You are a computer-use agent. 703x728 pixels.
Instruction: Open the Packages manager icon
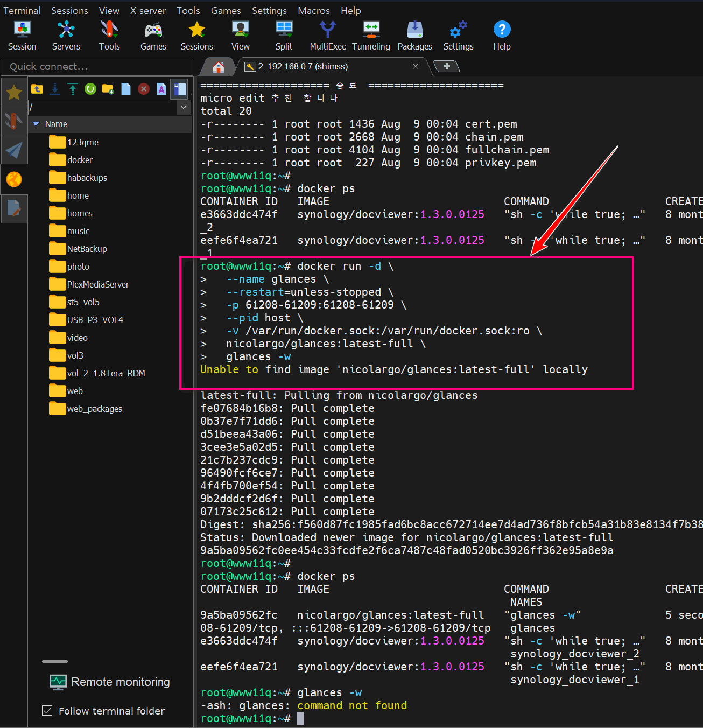[414, 36]
